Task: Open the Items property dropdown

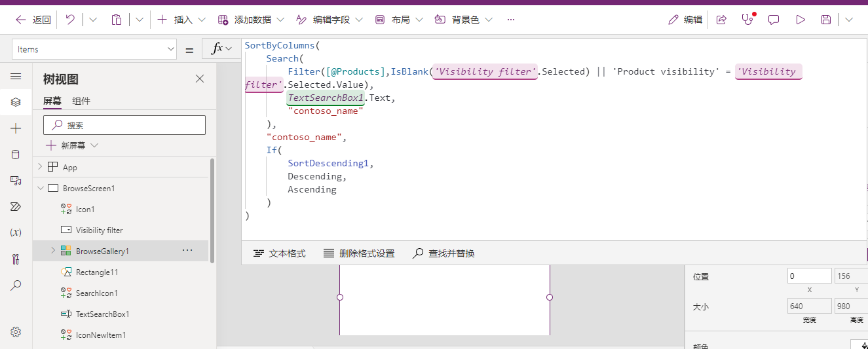Action: click(94, 49)
